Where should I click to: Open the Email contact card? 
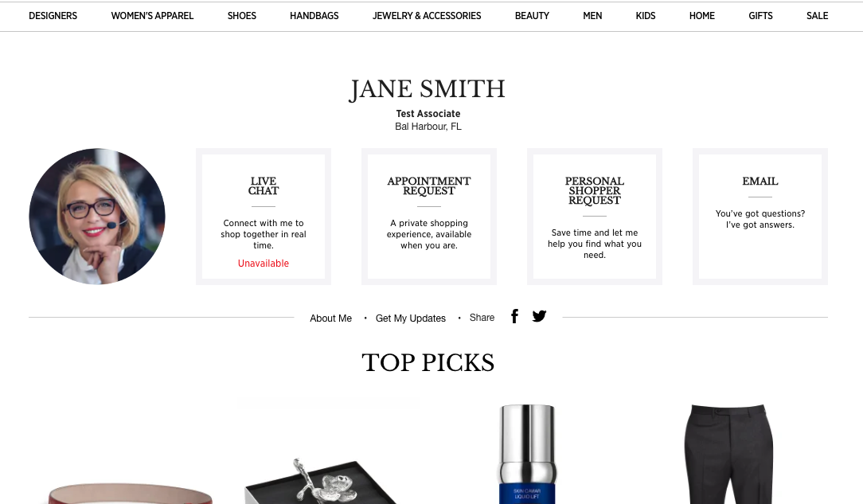coord(760,217)
